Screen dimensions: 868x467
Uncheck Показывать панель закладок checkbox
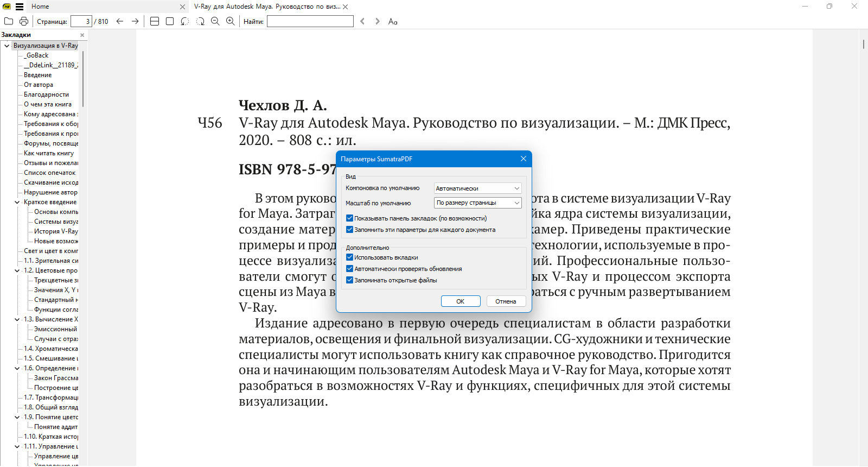click(x=349, y=218)
